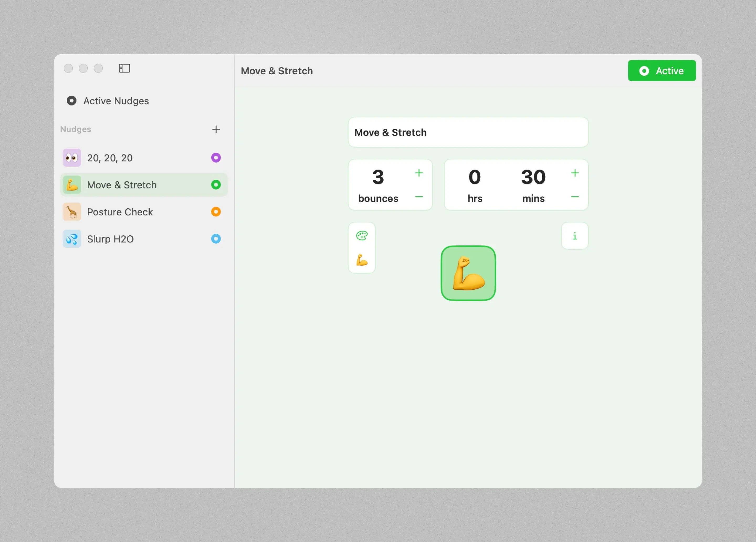Click the Active Nudges radio-style icon
This screenshot has width=756, height=542.
pyautogui.click(x=71, y=101)
